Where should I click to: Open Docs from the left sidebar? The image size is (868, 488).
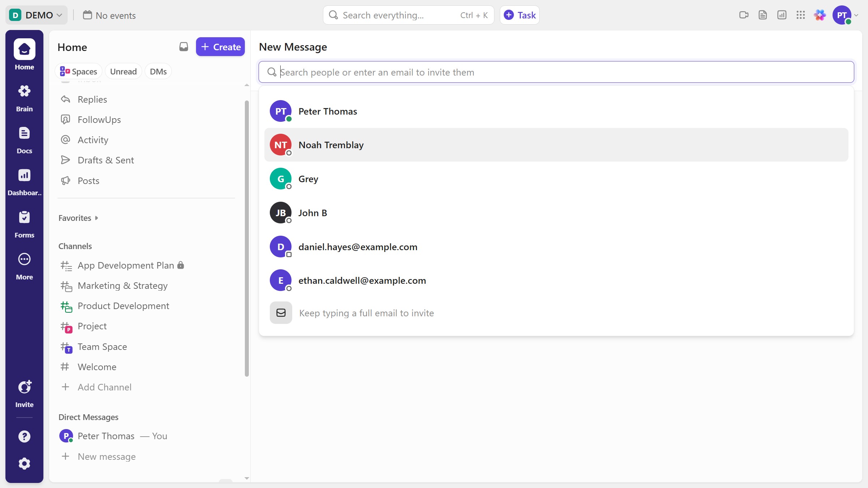point(24,140)
